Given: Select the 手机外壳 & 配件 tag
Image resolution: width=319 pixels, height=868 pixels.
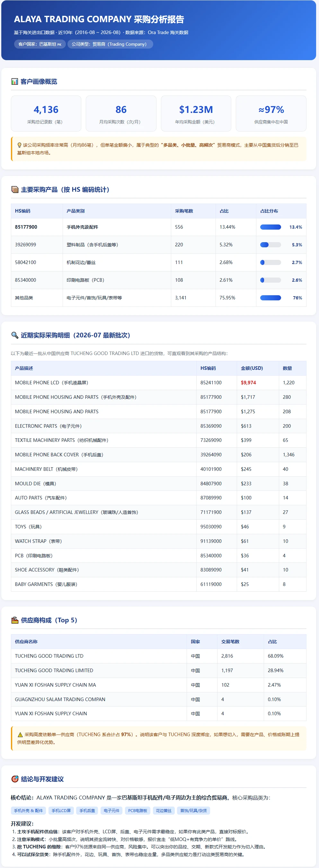Looking at the screenshot, I should point(28,811).
